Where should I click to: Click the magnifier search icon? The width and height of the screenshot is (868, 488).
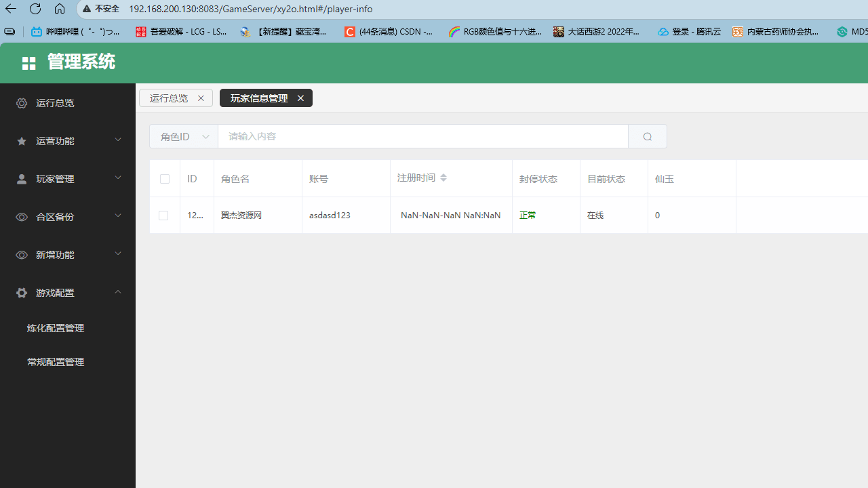(x=647, y=136)
